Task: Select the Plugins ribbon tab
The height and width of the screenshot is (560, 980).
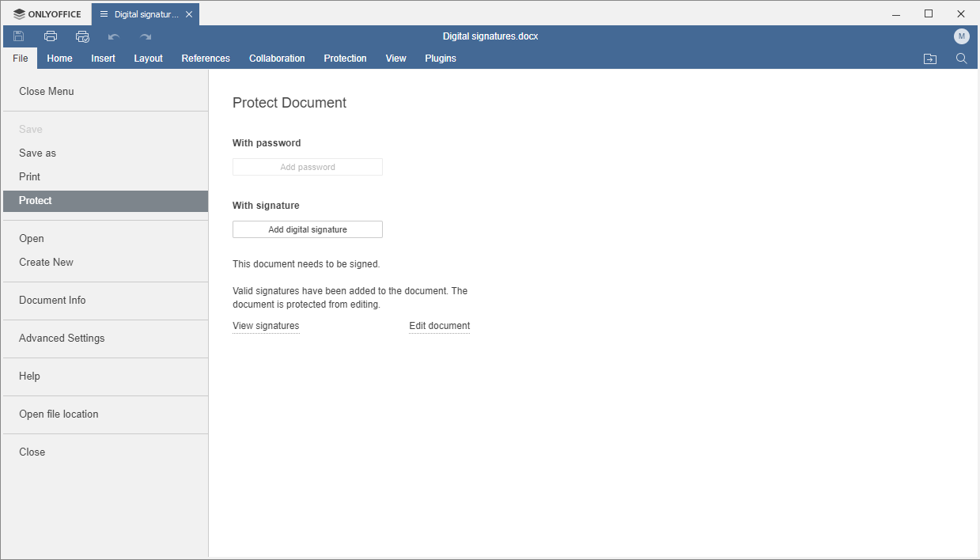Action: [441, 59]
